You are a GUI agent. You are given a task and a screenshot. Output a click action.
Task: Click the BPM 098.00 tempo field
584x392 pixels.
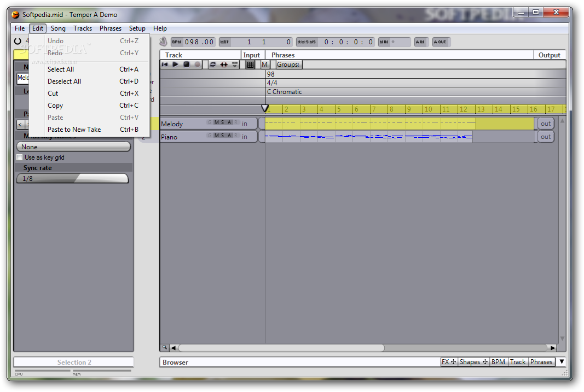(x=193, y=42)
